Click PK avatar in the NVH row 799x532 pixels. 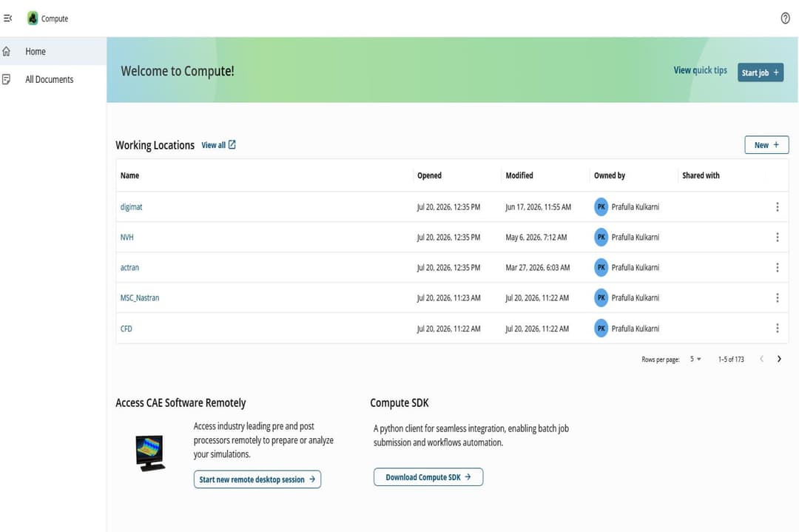(601, 237)
